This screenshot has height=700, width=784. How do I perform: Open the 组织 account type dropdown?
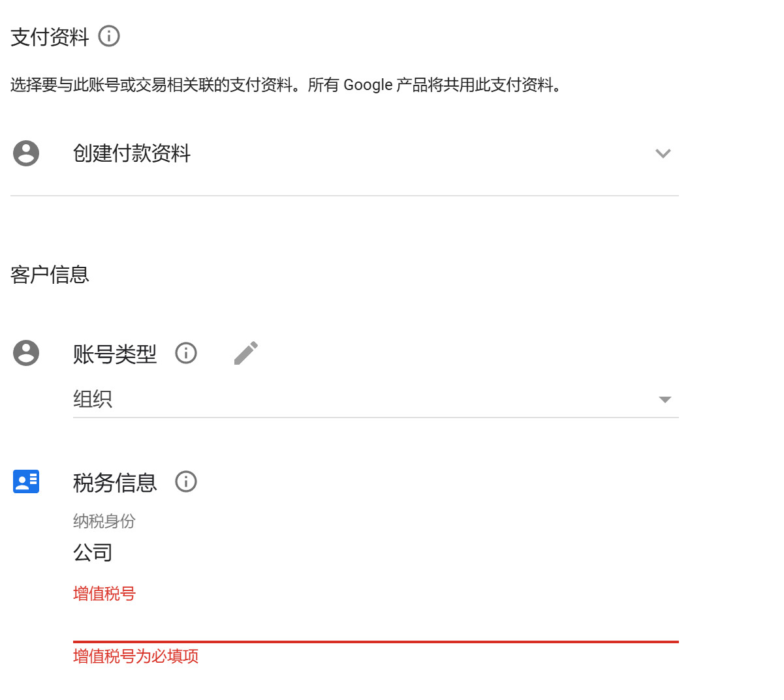pyautogui.click(x=366, y=399)
